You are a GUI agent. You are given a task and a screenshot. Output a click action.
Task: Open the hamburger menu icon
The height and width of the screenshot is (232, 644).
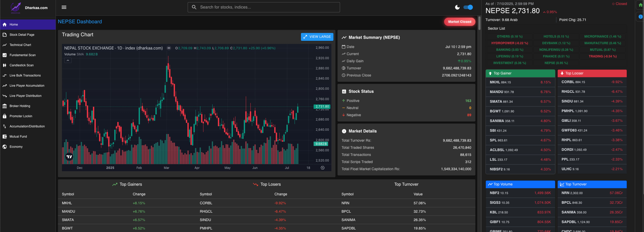pyautogui.click(x=64, y=7)
